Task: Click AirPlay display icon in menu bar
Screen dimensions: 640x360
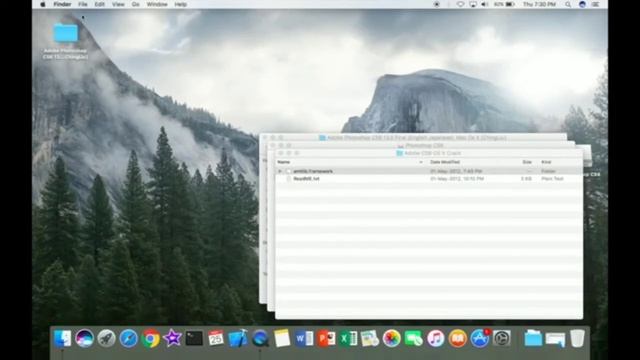Action: pyautogui.click(x=473, y=4)
